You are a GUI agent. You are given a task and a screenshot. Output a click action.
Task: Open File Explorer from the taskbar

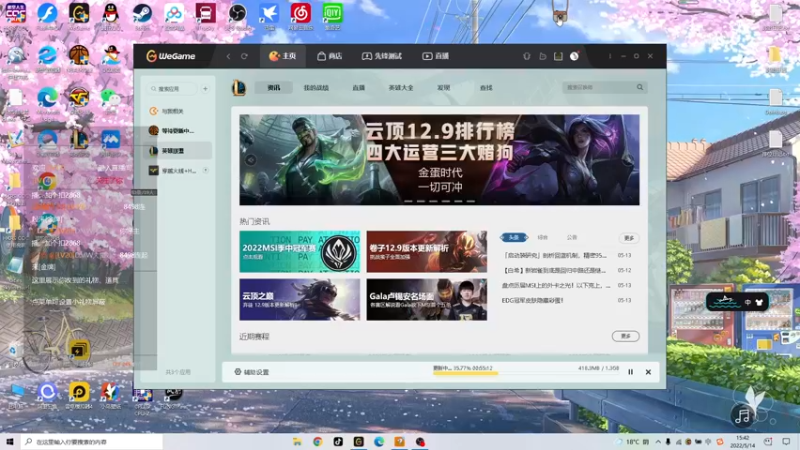(297, 441)
